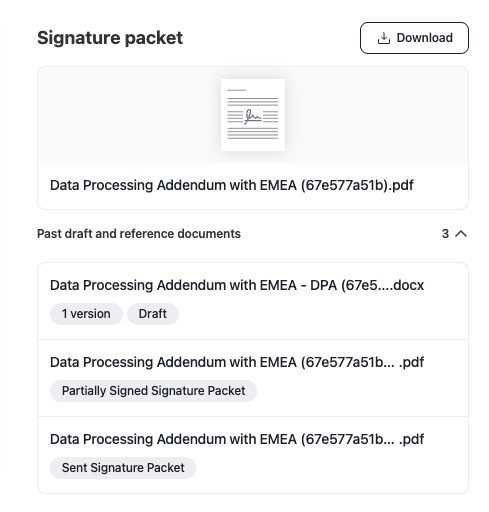The height and width of the screenshot is (512, 489).
Task: Click the Signature packet section heading
Action: point(110,38)
